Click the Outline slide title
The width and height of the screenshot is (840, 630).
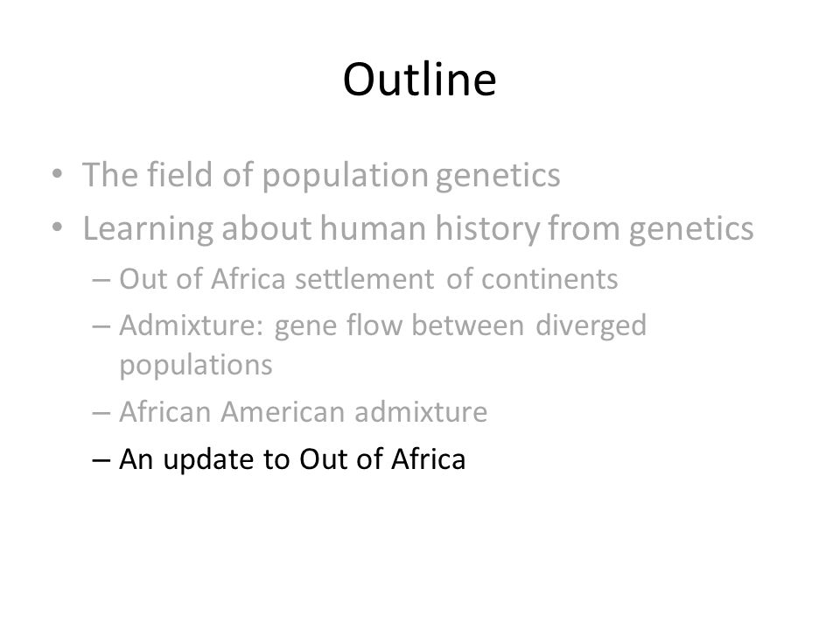(419, 80)
